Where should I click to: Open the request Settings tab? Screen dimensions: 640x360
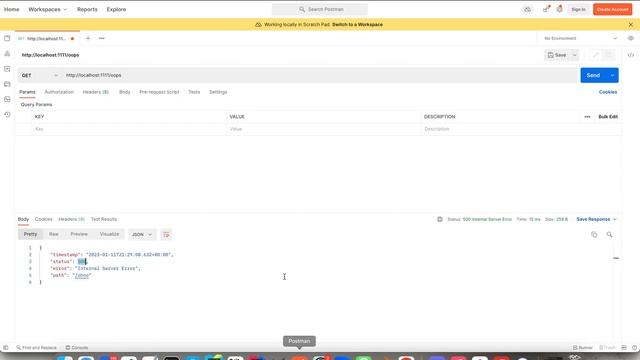218,92
